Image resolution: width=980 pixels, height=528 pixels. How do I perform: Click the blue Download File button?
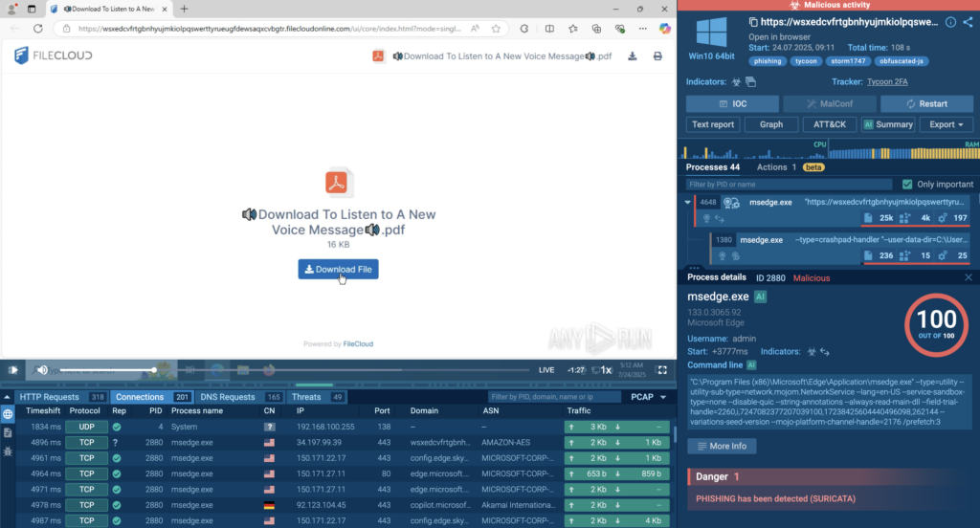tap(338, 270)
